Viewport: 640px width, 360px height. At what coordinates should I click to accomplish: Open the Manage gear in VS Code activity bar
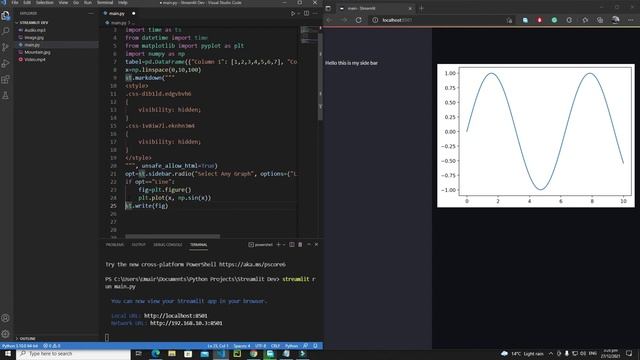(6, 334)
